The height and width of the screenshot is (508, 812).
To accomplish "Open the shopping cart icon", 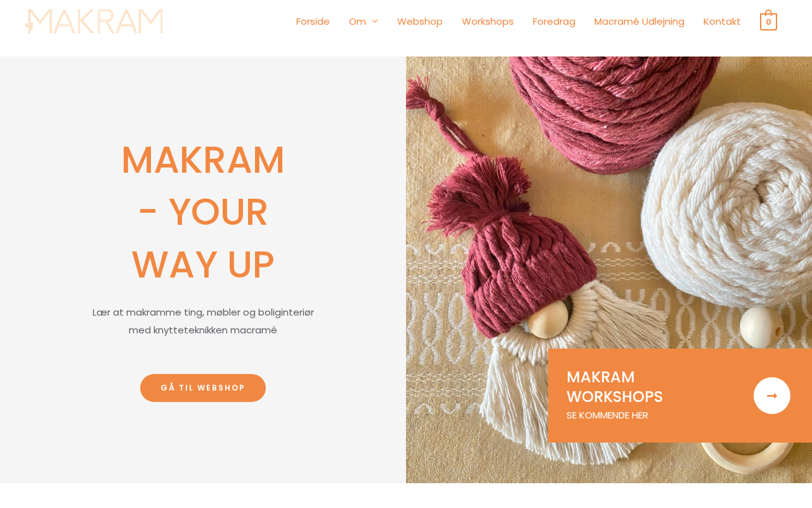I will pyautogui.click(x=768, y=21).
